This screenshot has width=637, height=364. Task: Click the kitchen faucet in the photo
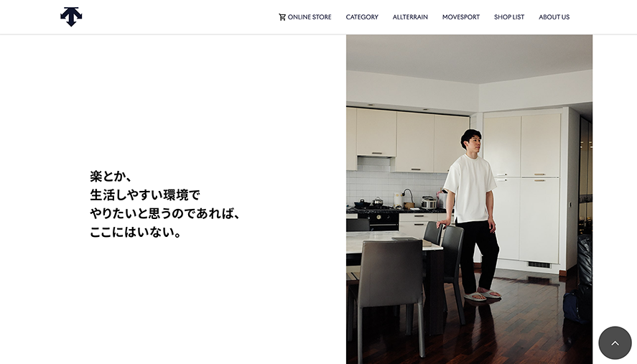pos(407,196)
